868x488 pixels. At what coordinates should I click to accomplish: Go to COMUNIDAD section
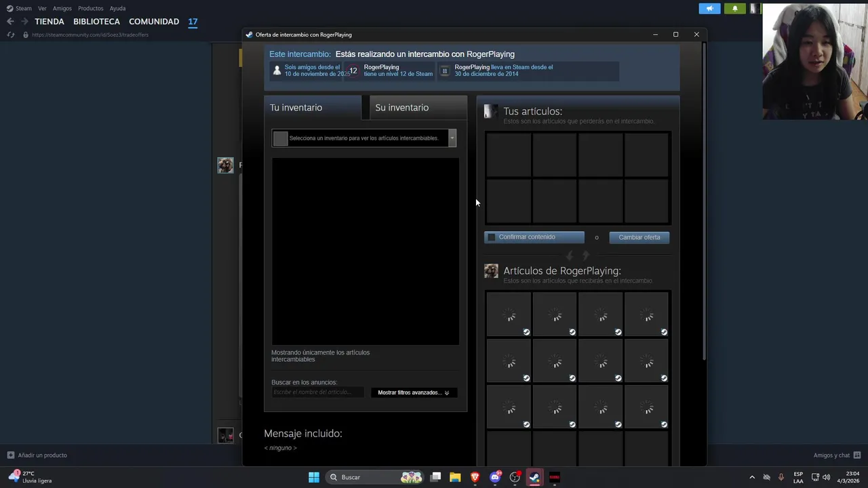point(154,22)
